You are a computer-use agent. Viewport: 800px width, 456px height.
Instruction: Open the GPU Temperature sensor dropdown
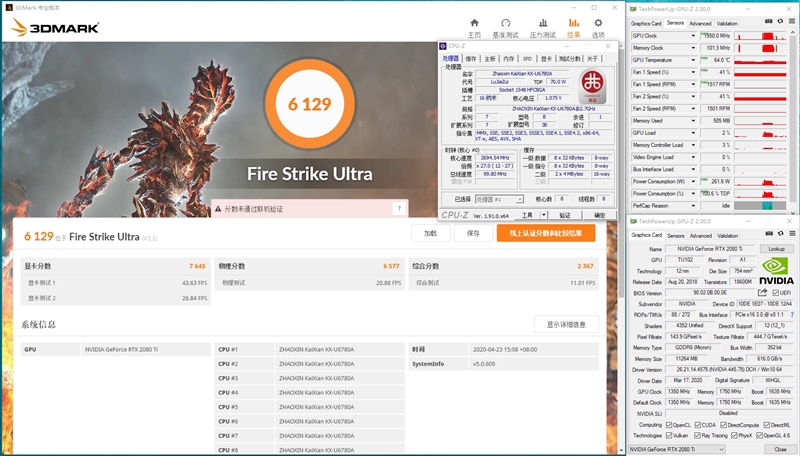click(x=693, y=60)
